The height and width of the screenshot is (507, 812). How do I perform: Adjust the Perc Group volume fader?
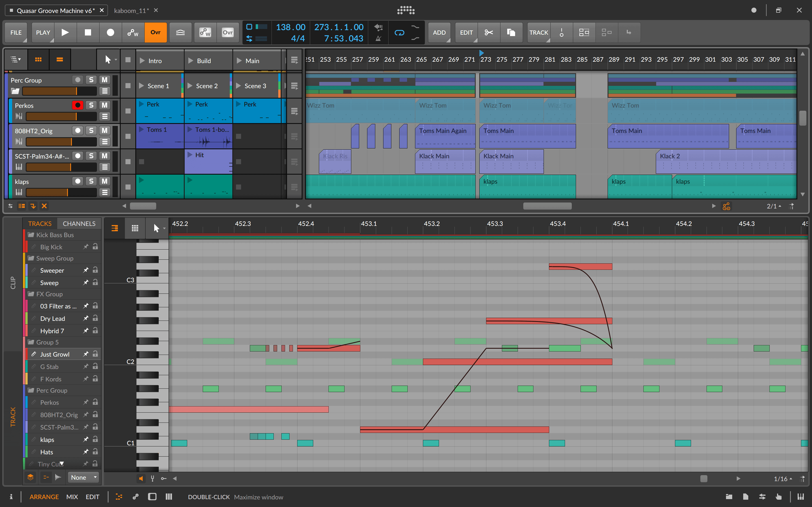click(59, 91)
